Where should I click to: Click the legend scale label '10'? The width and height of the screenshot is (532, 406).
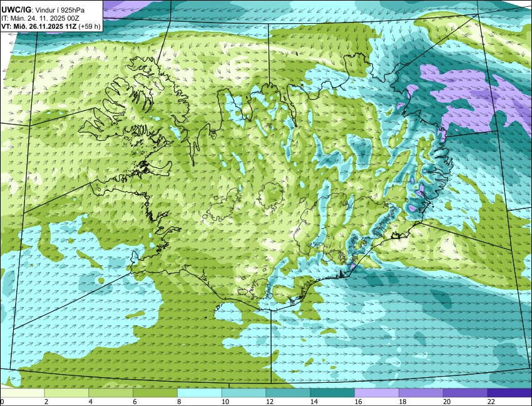tap(225, 402)
